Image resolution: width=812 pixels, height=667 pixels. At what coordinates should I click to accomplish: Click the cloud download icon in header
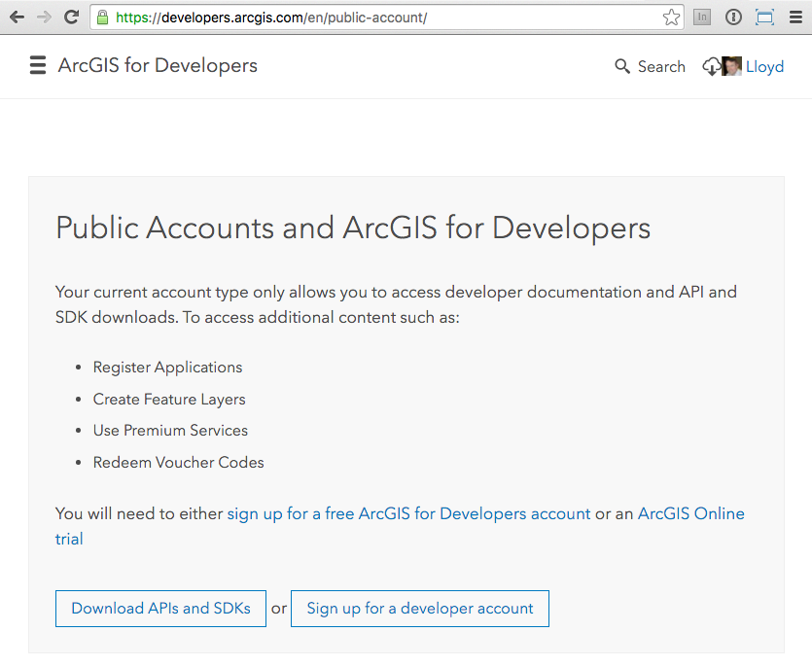click(711, 66)
